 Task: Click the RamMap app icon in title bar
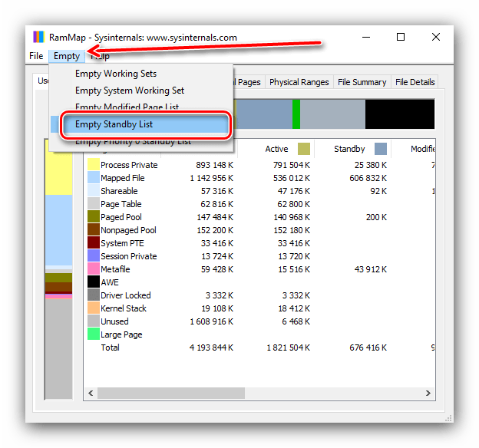tap(39, 37)
